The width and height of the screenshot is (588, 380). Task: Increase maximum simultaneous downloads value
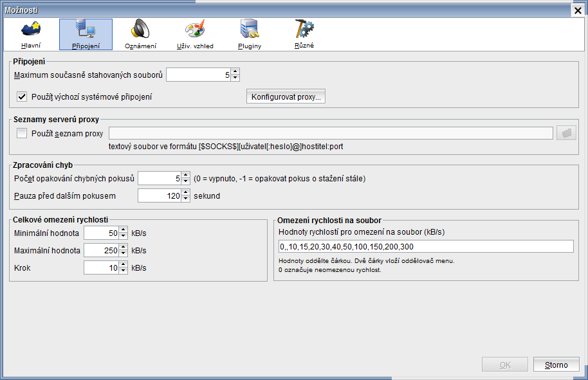coord(235,71)
